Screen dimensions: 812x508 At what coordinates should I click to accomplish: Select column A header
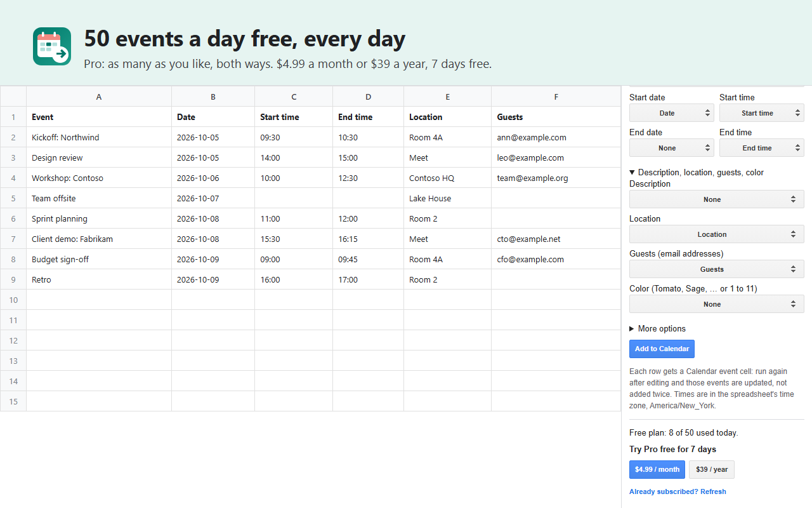pos(99,97)
